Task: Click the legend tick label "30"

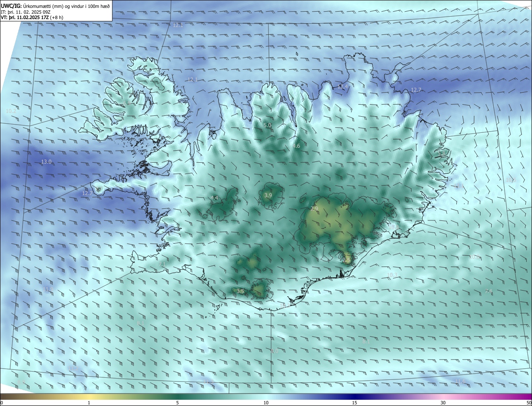Action: pos(443,403)
